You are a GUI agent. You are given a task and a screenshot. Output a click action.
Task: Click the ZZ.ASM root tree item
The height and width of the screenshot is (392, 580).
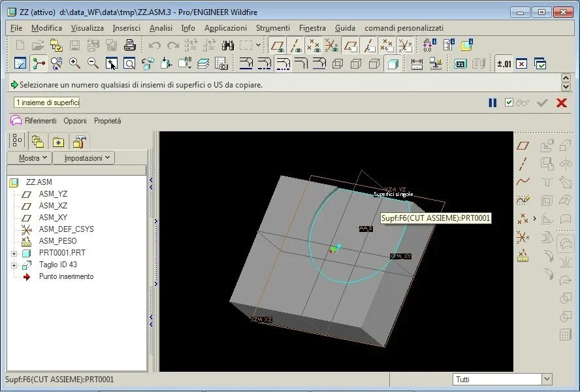(39, 182)
